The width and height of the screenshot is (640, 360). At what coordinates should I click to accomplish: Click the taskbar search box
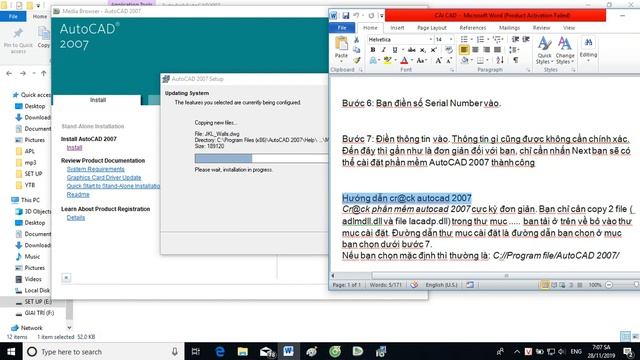point(103,351)
